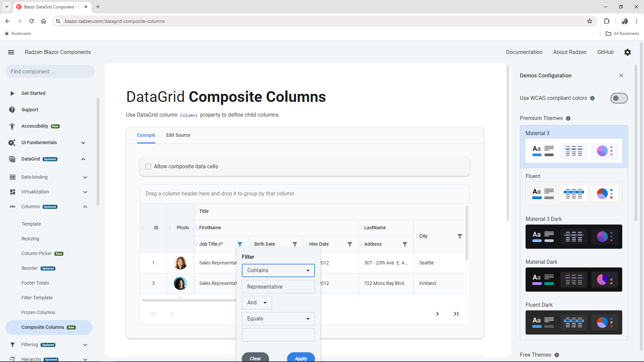Click the Job Title sort indicator icon
Image resolution: width=644 pixels, height=362 pixels.
(221, 244)
